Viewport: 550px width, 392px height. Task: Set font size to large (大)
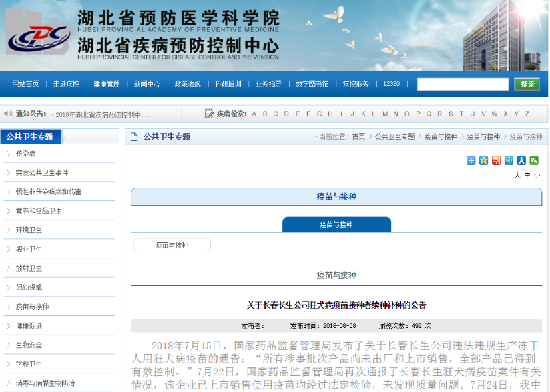click(x=517, y=175)
